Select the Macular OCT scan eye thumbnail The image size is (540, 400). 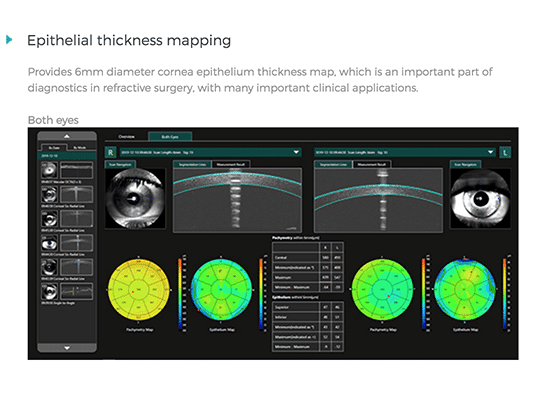(49, 170)
